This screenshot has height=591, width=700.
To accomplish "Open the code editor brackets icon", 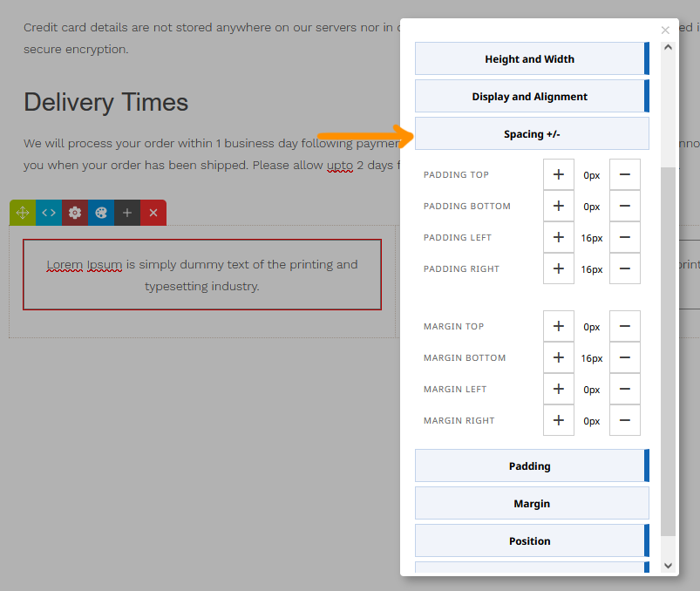I will pyautogui.click(x=49, y=213).
